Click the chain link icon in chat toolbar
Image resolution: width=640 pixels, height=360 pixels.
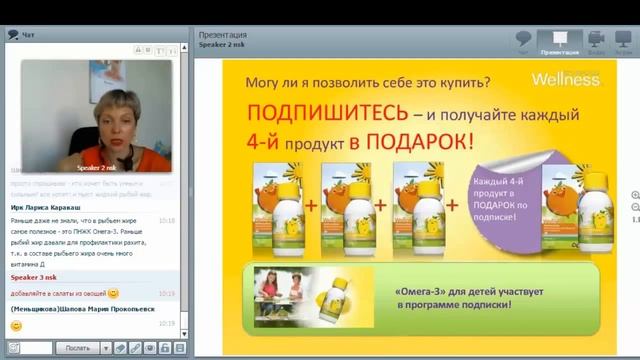tap(135, 348)
